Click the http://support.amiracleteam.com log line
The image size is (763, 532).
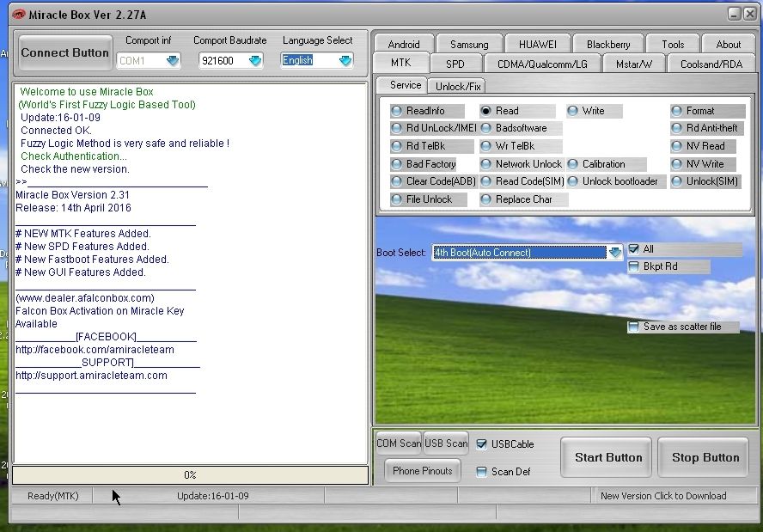(91, 376)
